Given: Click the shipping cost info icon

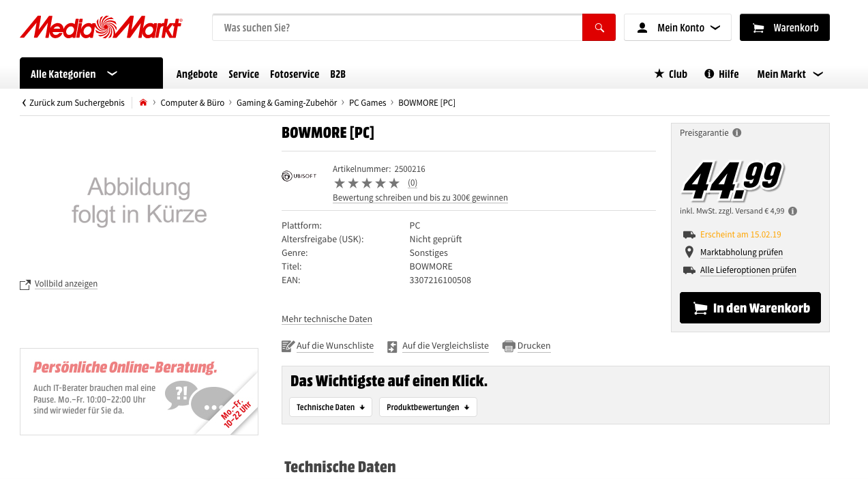Looking at the screenshot, I should click(x=793, y=212).
